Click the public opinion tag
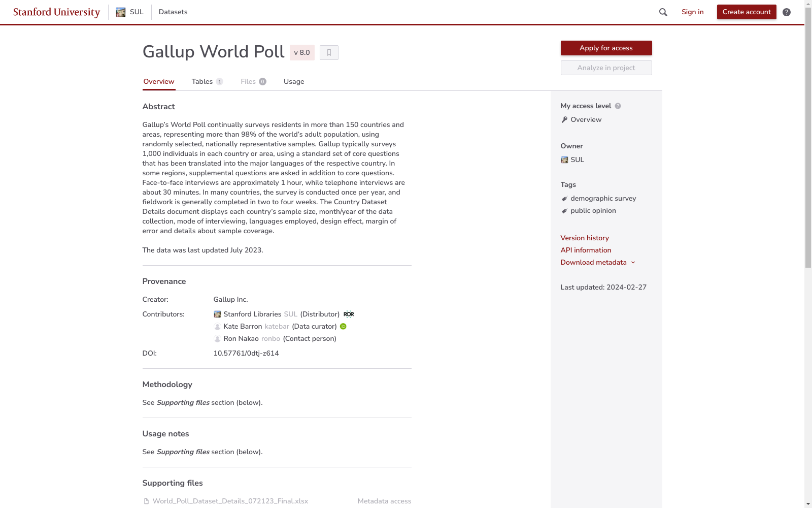 (x=593, y=211)
